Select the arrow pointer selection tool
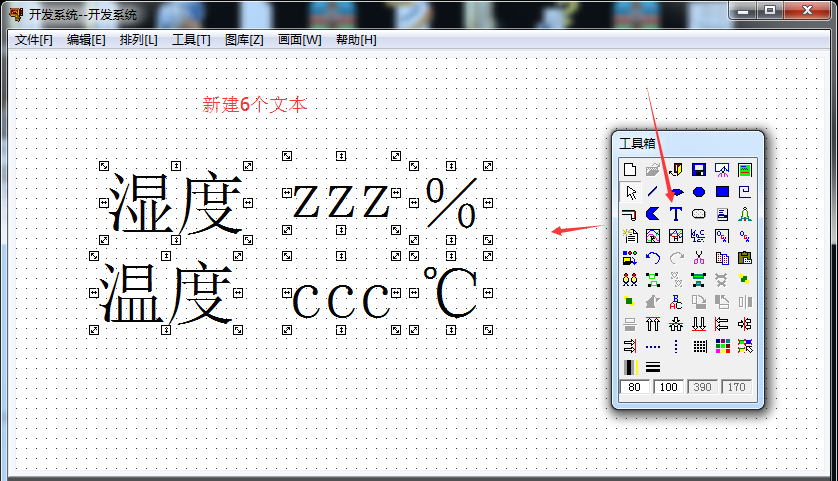Image resolution: width=838 pixels, height=481 pixels. click(630, 192)
